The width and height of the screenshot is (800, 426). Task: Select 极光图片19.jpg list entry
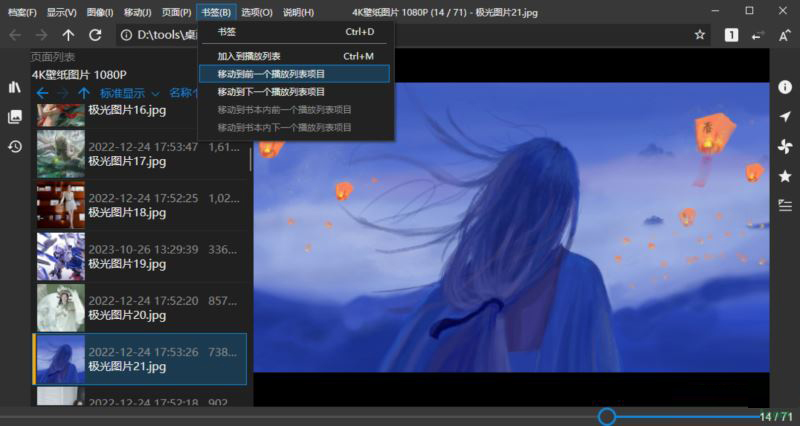(141, 257)
